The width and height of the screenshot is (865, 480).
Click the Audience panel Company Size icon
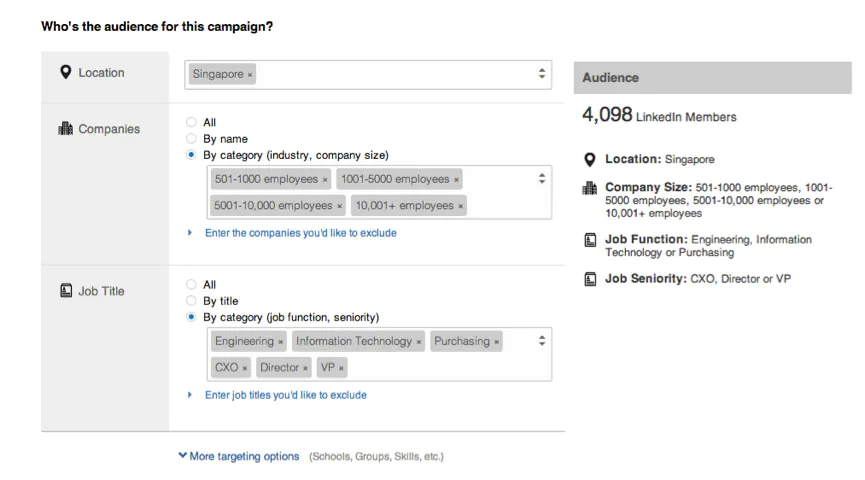click(x=590, y=188)
